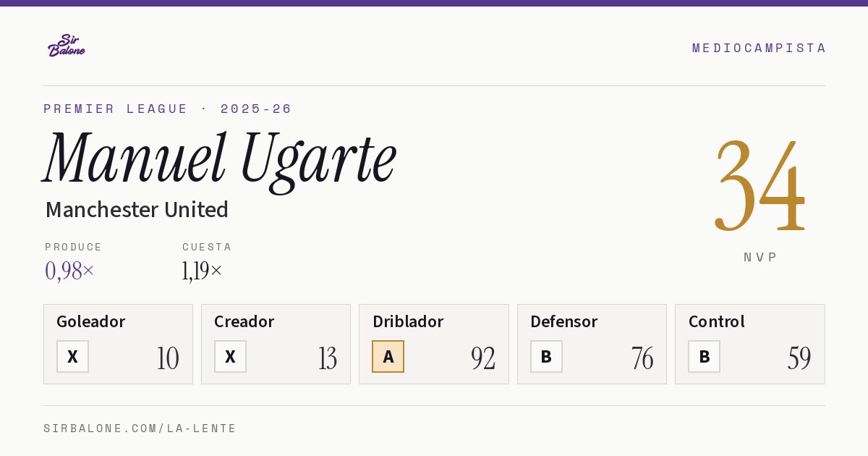Click the Cuesta 1,19× value

[x=202, y=271]
